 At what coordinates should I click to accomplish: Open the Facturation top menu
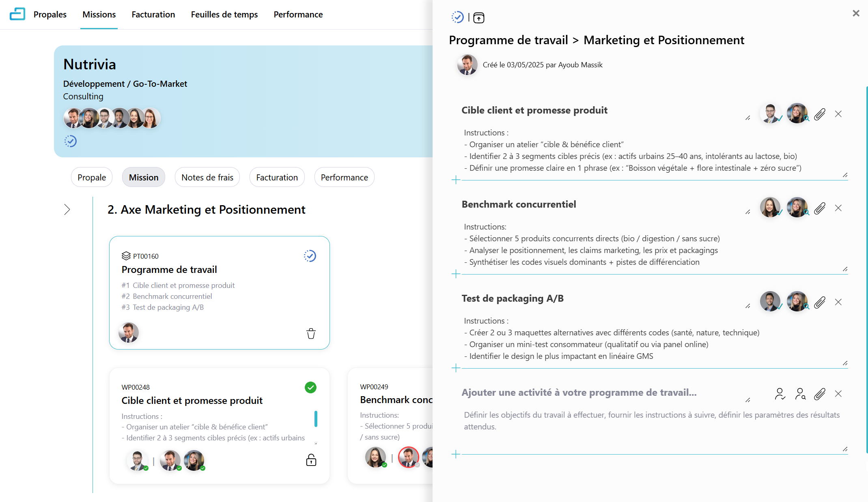coord(153,15)
